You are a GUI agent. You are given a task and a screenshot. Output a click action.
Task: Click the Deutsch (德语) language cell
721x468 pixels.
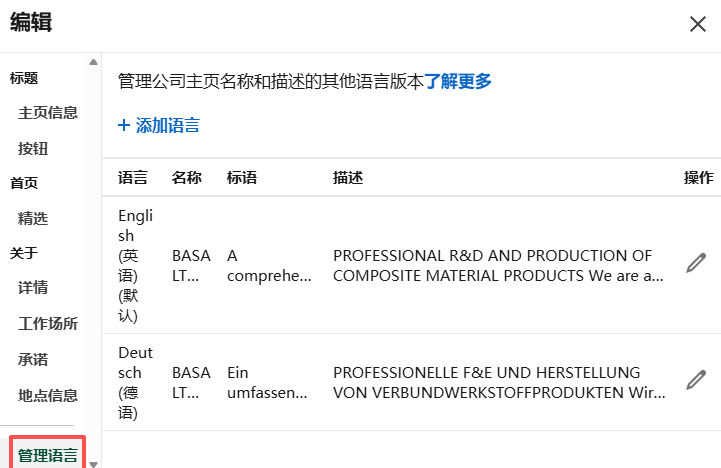tap(136, 382)
